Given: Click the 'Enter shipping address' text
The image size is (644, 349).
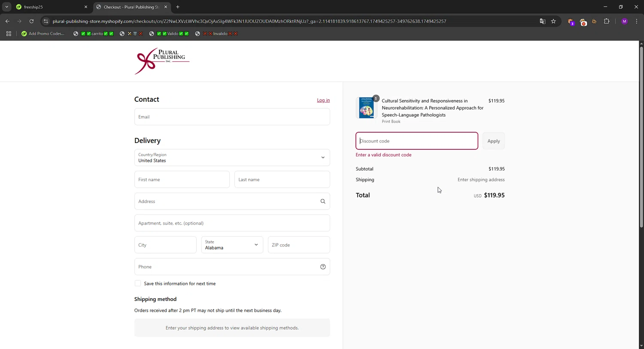Looking at the screenshot, I should (x=481, y=180).
